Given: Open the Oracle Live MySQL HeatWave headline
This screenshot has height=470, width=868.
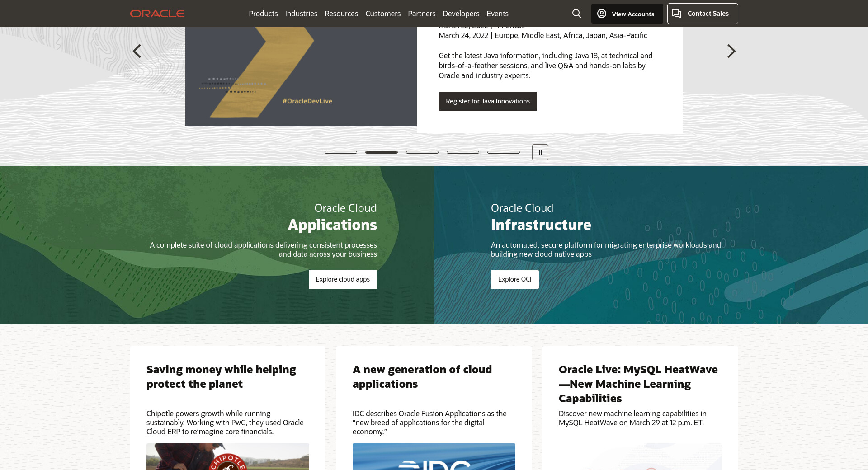Looking at the screenshot, I should click(638, 384).
